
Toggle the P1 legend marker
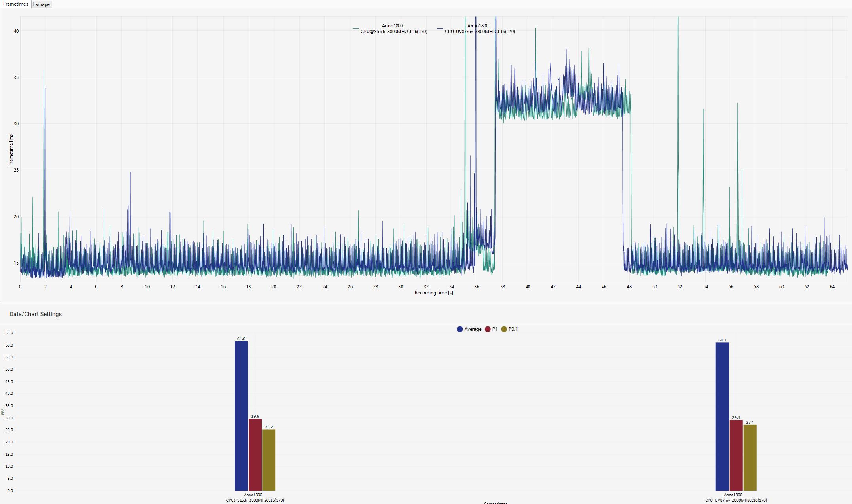pyautogui.click(x=488, y=329)
